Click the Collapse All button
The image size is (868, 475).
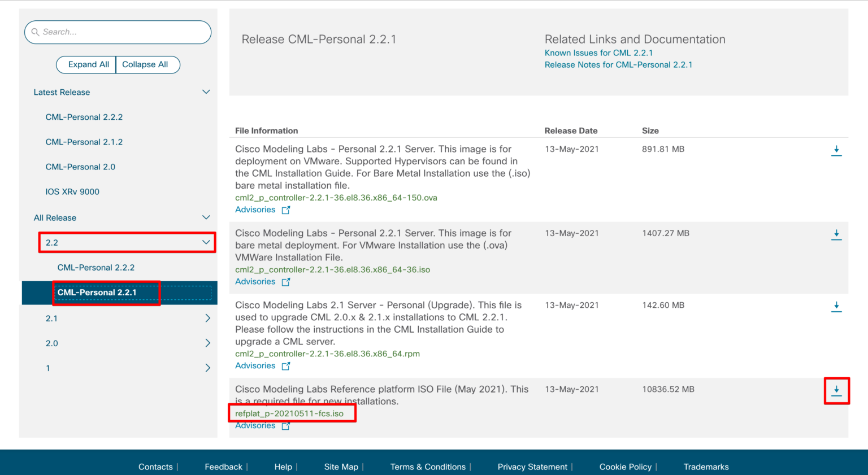[x=145, y=65]
